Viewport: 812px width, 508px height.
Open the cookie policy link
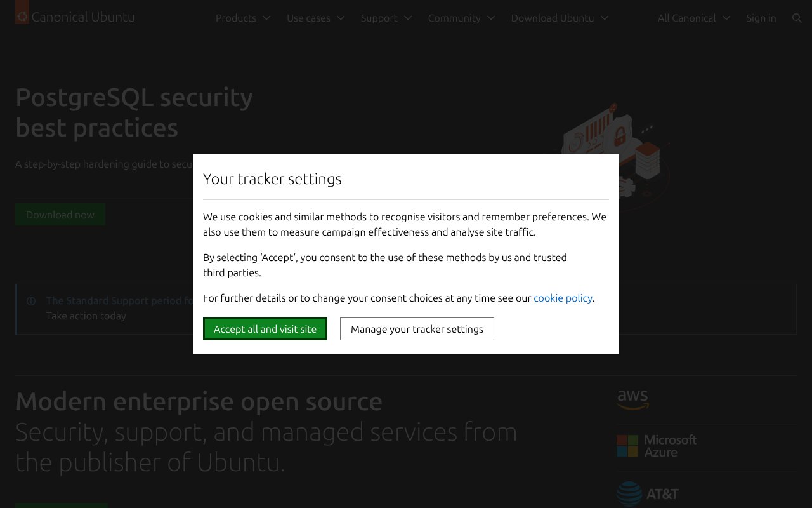[563, 298]
